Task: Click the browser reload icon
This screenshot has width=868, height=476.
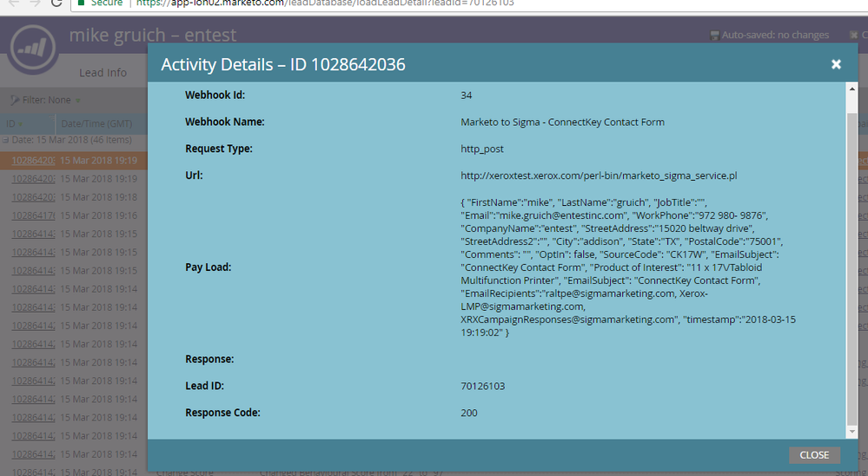Action: [x=56, y=3]
